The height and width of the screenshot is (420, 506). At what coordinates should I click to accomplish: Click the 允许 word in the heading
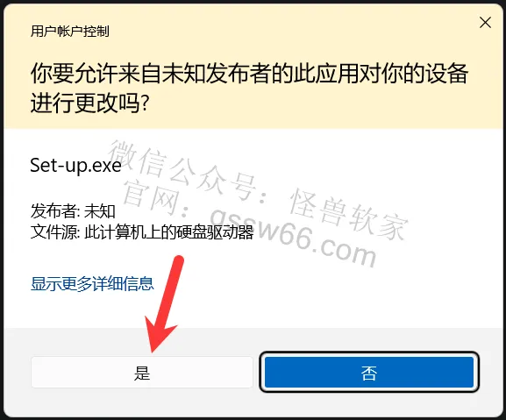coord(96,74)
